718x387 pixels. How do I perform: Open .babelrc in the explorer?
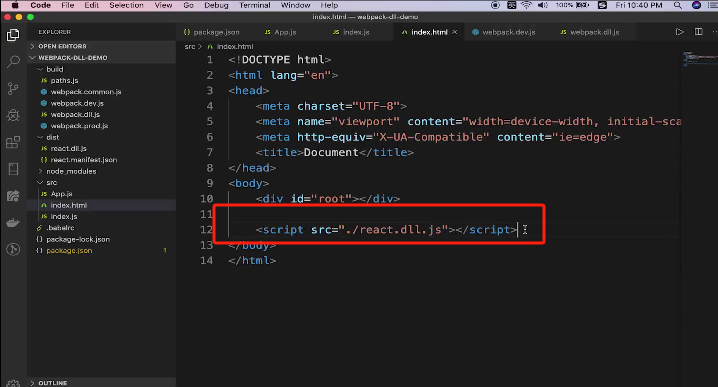click(x=102, y=228)
